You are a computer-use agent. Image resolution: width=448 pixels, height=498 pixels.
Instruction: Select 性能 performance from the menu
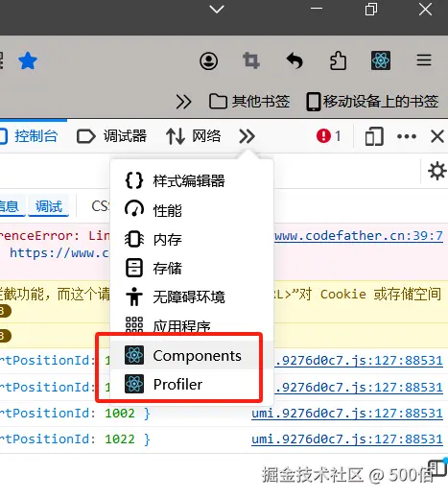(192, 210)
